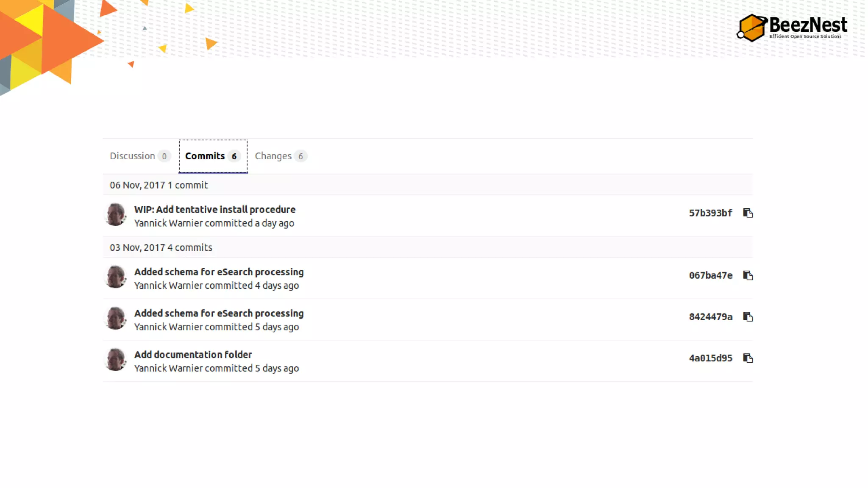Screen dimensions: 868x488
Task: Click the Changes count badge showing 6
Action: (x=300, y=156)
